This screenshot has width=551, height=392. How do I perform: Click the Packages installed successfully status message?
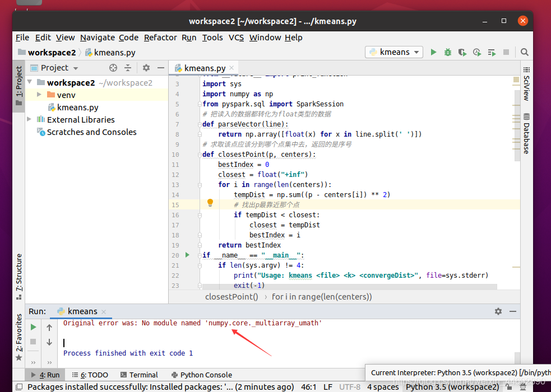pyautogui.click(x=160, y=387)
